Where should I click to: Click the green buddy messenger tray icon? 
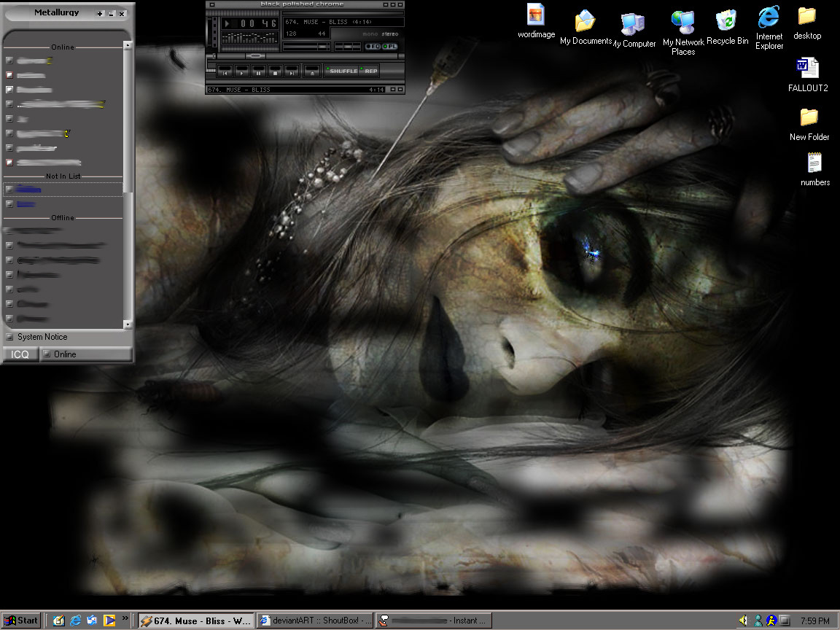758,621
